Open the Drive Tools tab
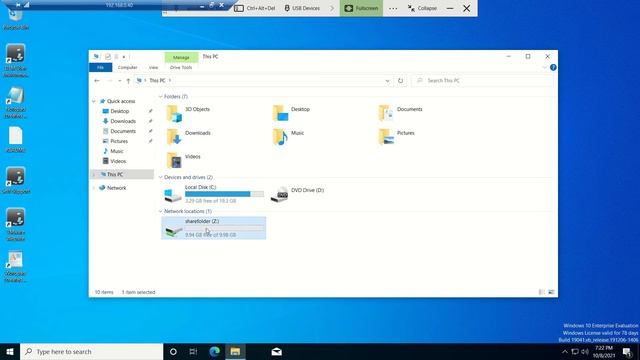Viewport: 640px width, 360px height. pyautogui.click(x=181, y=67)
